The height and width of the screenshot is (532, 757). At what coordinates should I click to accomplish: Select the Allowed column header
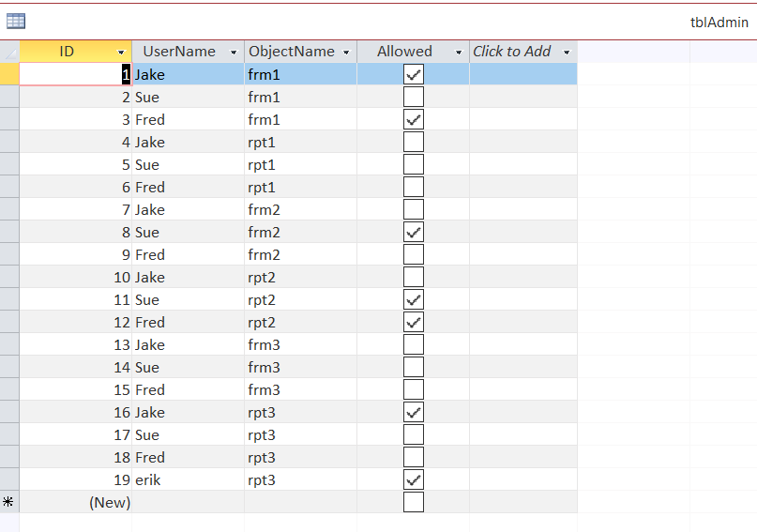coord(413,52)
